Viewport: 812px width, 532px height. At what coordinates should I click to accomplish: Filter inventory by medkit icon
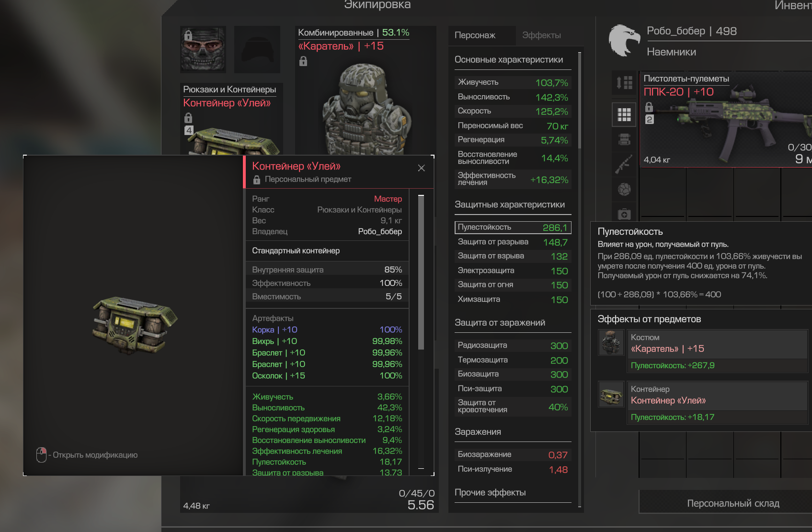(x=624, y=214)
